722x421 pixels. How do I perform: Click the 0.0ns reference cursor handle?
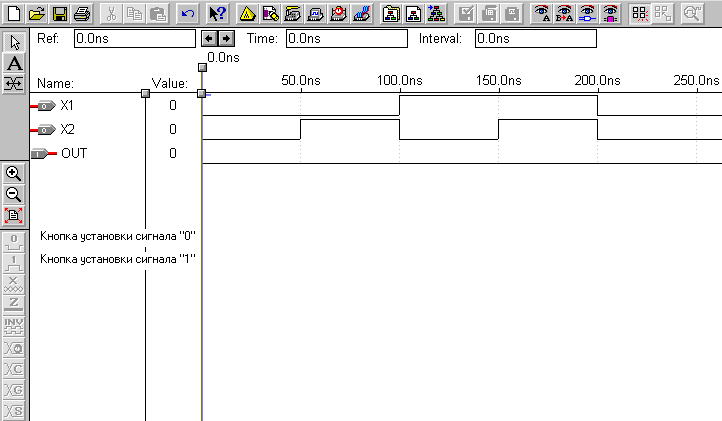click(202, 68)
